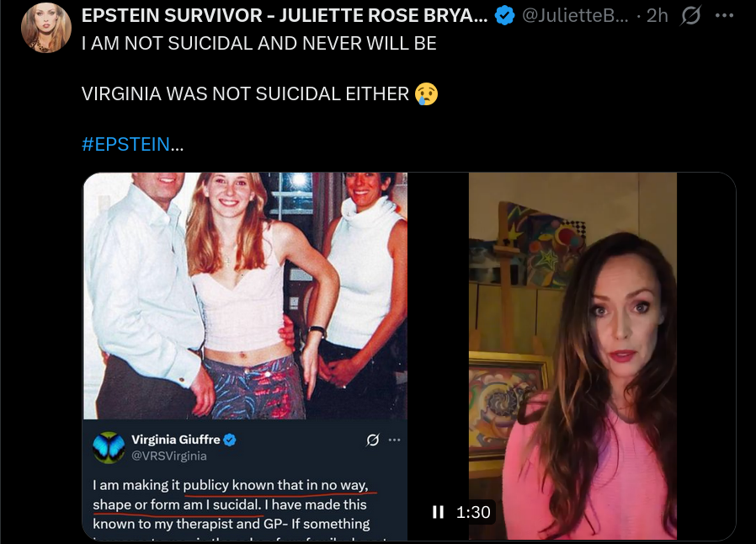Click the @VRSVirginia handle text
756x544 pixels.
coord(169,456)
